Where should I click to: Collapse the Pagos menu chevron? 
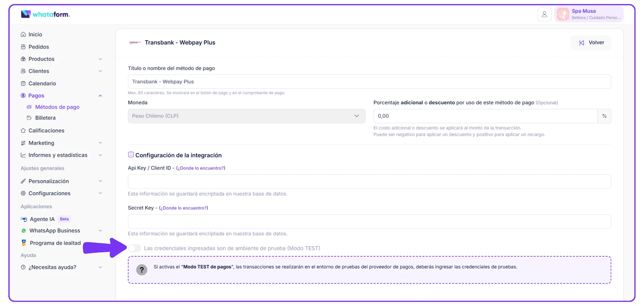pos(100,96)
